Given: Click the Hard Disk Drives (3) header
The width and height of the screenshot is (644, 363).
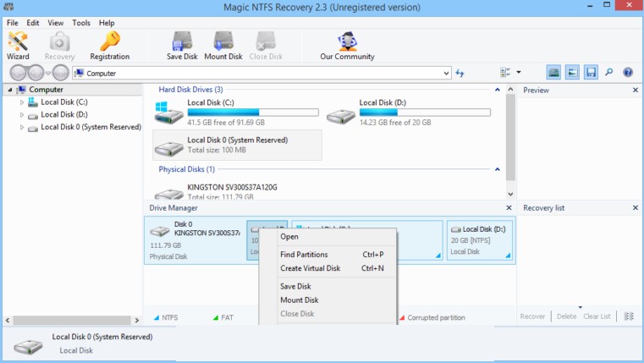Looking at the screenshot, I should point(190,90).
